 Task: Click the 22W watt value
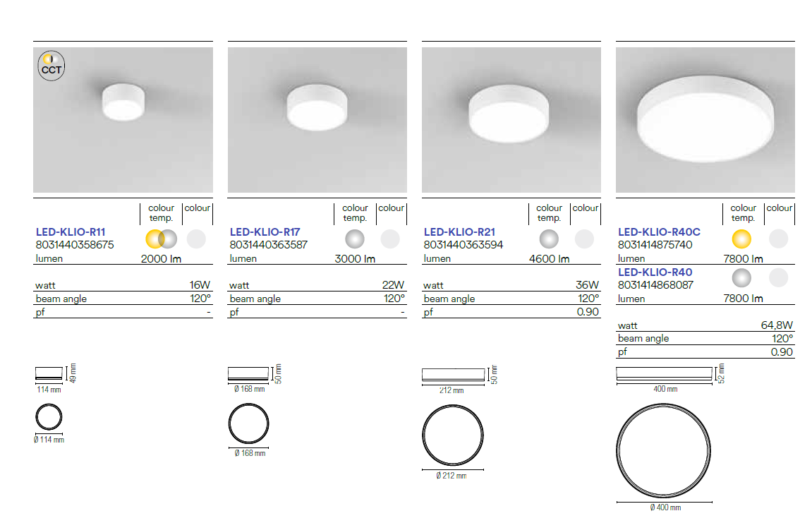(393, 285)
